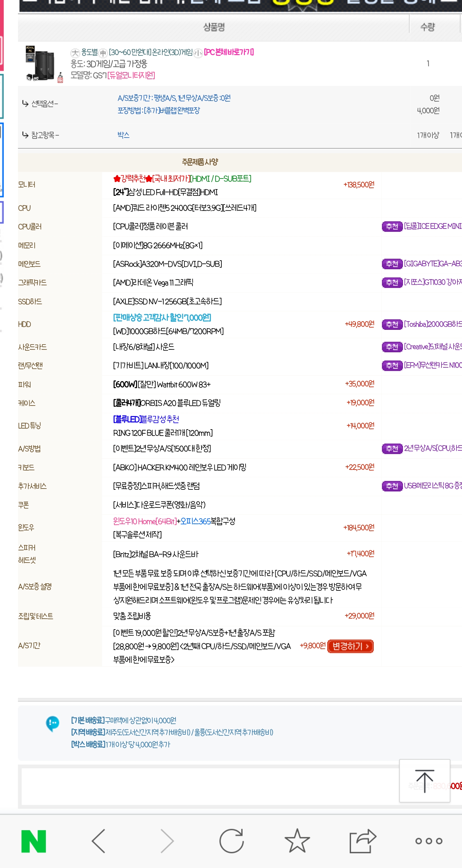Select recommended 딥쿨 ICE EDGE MINI cooler
Image resolution: width=462 pixels, height=868 pixels.
pos(433,226)
